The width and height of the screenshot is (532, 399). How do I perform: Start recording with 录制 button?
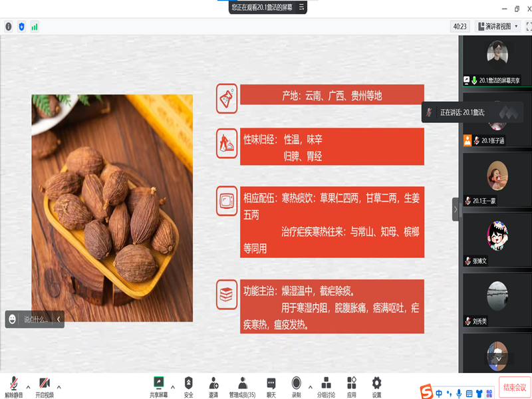[296, 386]
